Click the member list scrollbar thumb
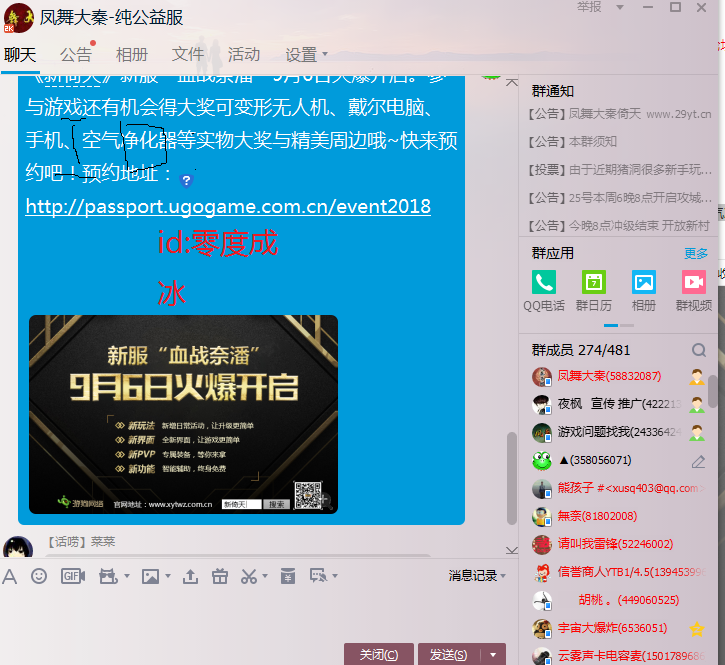The width and height of the screenshot is (725, 665). point(713,391)
